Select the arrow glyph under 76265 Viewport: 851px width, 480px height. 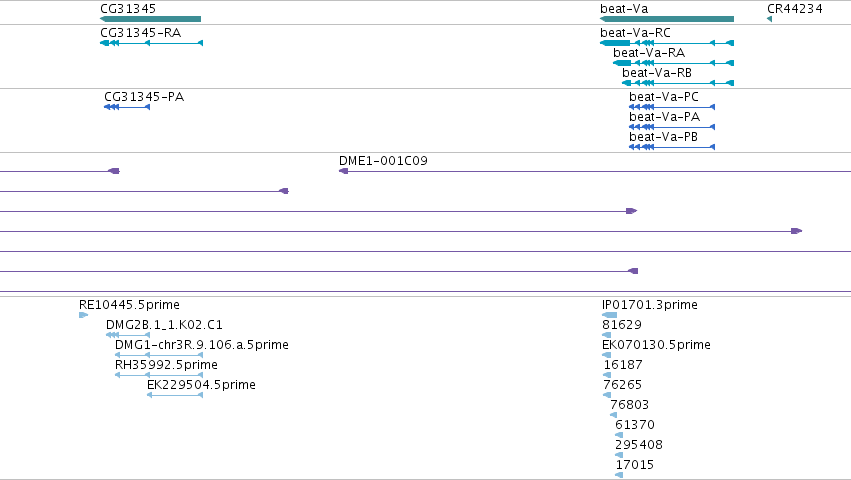tap(607, 395)
